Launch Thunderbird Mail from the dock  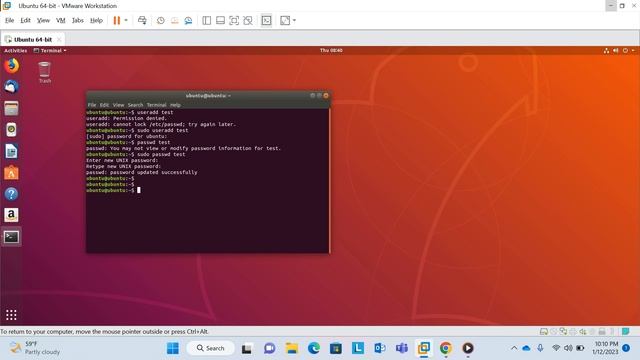tap(11, 87)
